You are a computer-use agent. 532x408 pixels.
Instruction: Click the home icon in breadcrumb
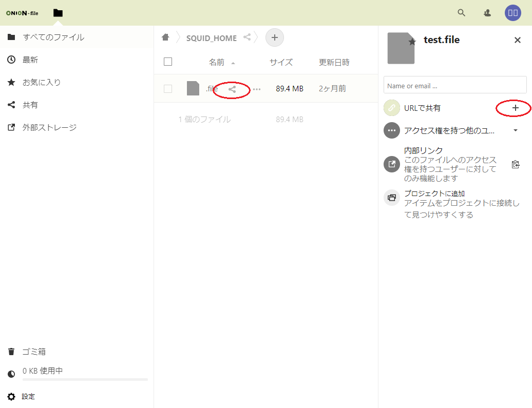pyautogui.click(x=165, y=37)
